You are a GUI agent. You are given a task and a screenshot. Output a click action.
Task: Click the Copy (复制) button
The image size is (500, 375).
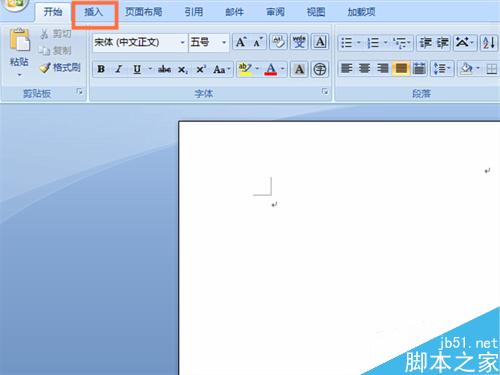pyautogui.click(x=55, y=50)
